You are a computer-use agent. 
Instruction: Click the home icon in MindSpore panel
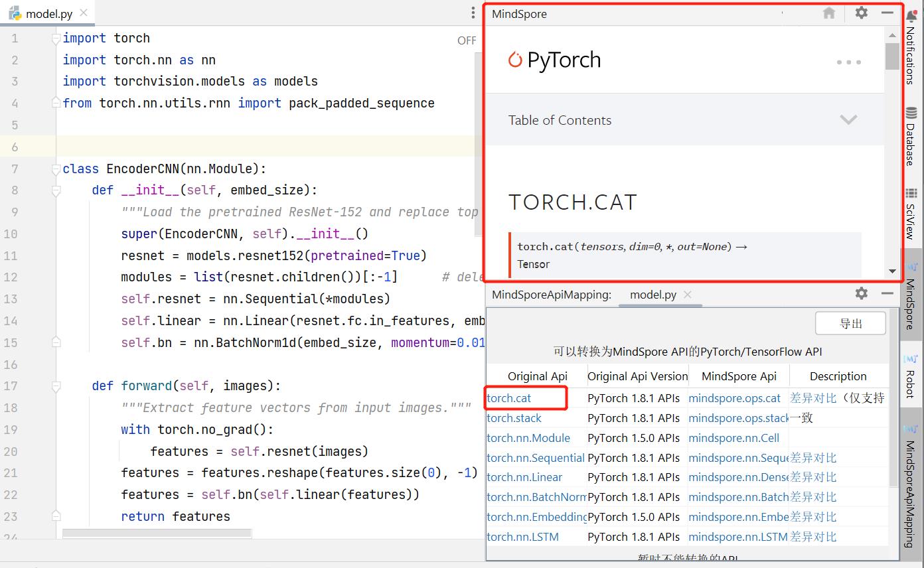click(829, 13)
